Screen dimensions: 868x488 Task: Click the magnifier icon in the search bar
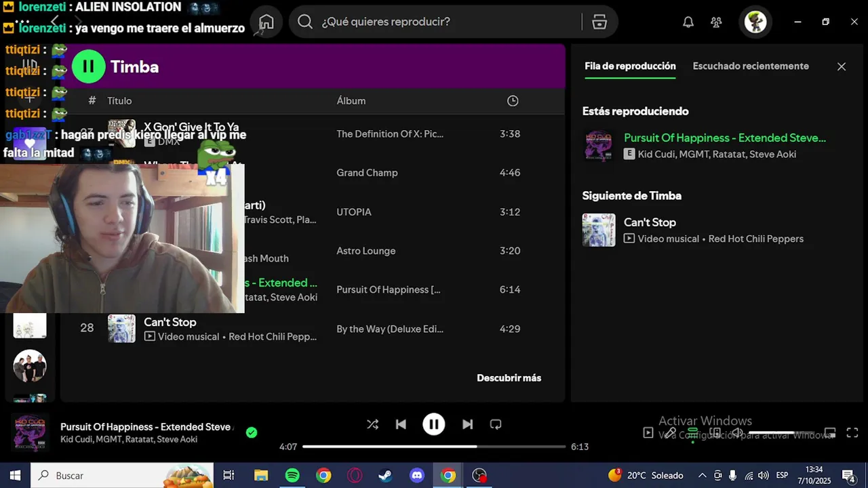[305, 22]
